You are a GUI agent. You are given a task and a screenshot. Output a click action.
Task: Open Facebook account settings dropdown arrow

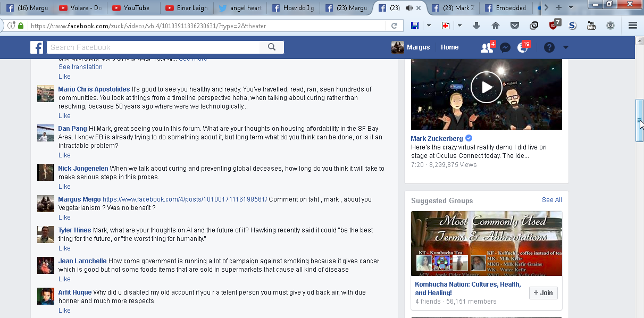(x=566, y=47)
